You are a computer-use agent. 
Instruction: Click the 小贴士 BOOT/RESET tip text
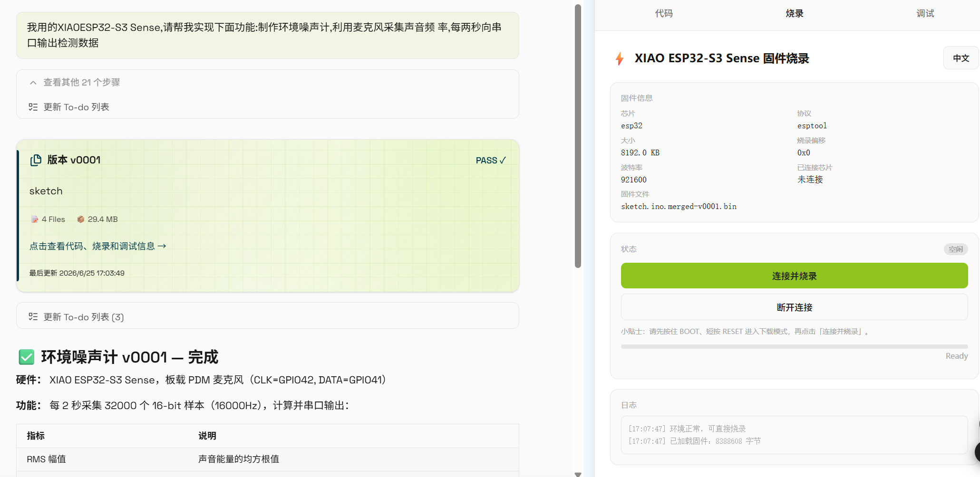click(x=745, y=332)
